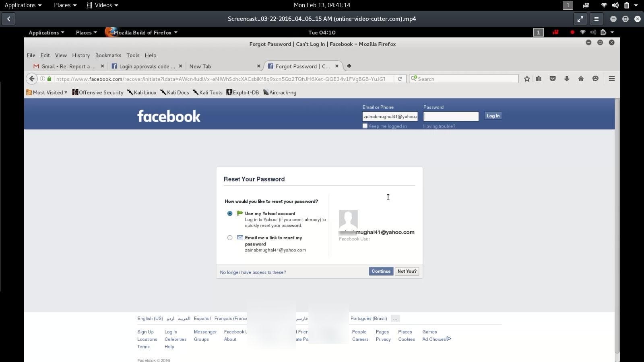Click the Firefox Search box
Viewport: 644px width, 362px height.
[464, 79]
